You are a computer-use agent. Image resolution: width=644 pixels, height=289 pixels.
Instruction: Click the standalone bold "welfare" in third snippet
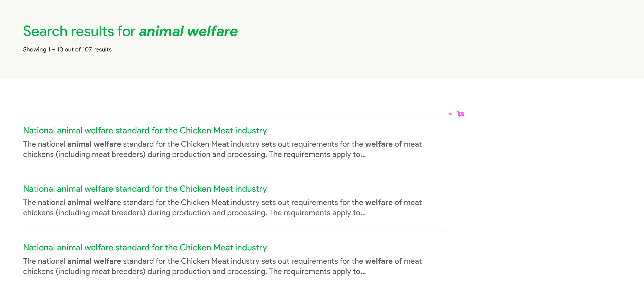coord(379,261)
